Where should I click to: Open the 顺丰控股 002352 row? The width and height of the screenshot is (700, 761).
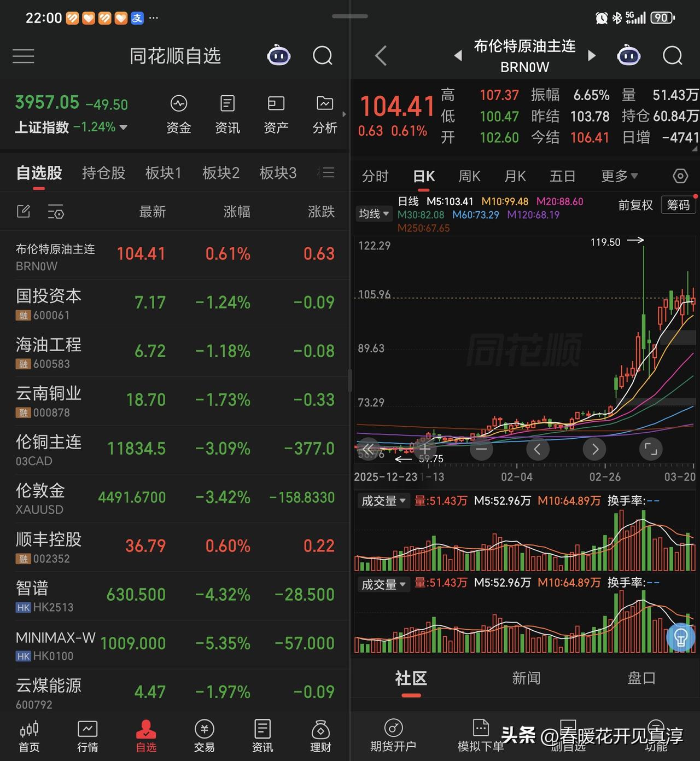point(175,547)
